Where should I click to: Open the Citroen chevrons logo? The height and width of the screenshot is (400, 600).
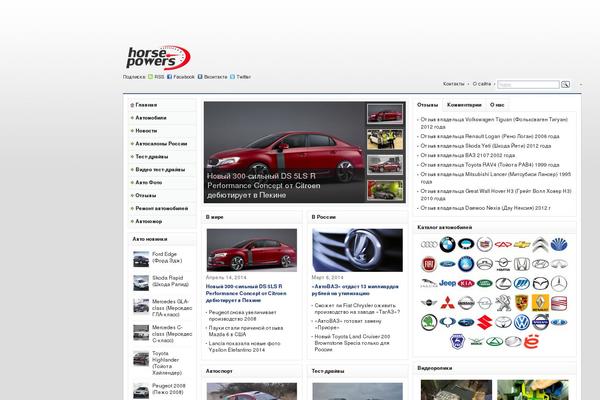[x=540, y=245]
